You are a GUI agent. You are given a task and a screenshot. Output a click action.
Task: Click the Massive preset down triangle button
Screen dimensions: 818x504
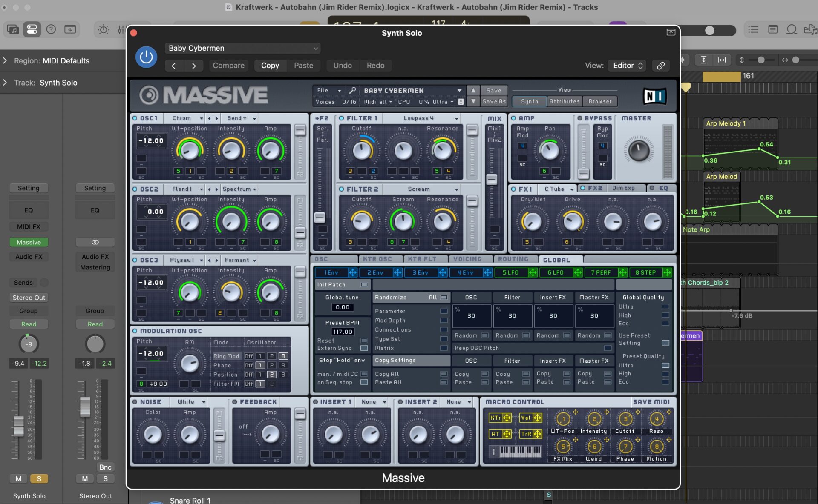click(473, 101)
